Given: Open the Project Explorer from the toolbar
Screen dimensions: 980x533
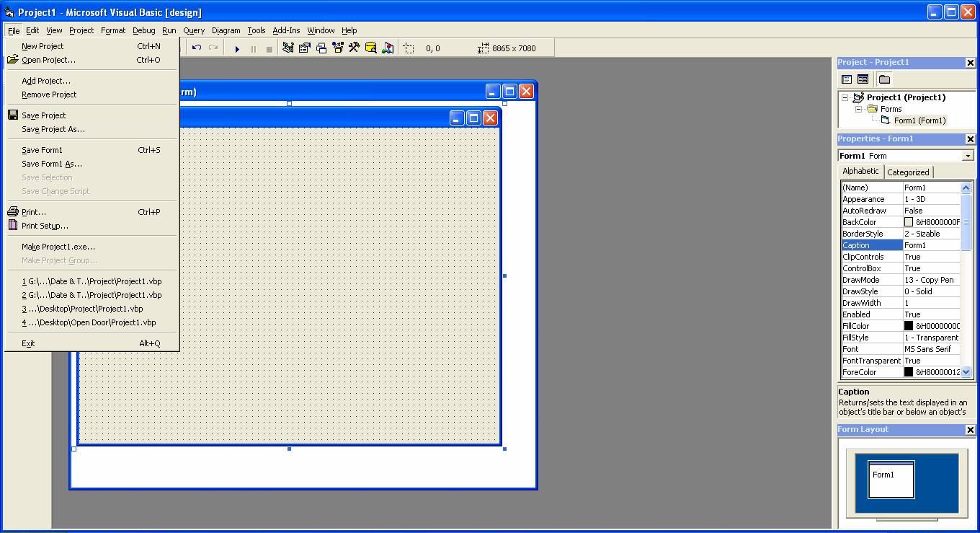Looking at the screenshot, I should 288,48.
